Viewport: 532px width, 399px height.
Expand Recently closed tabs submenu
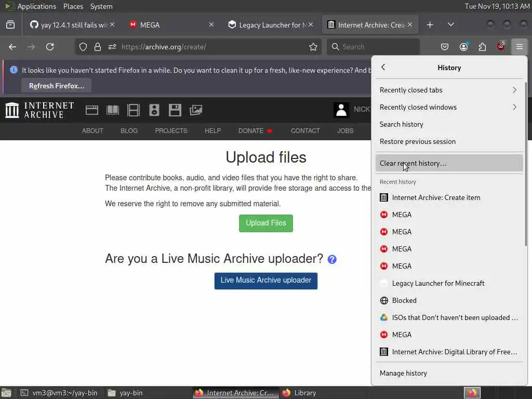click(449, 90)
